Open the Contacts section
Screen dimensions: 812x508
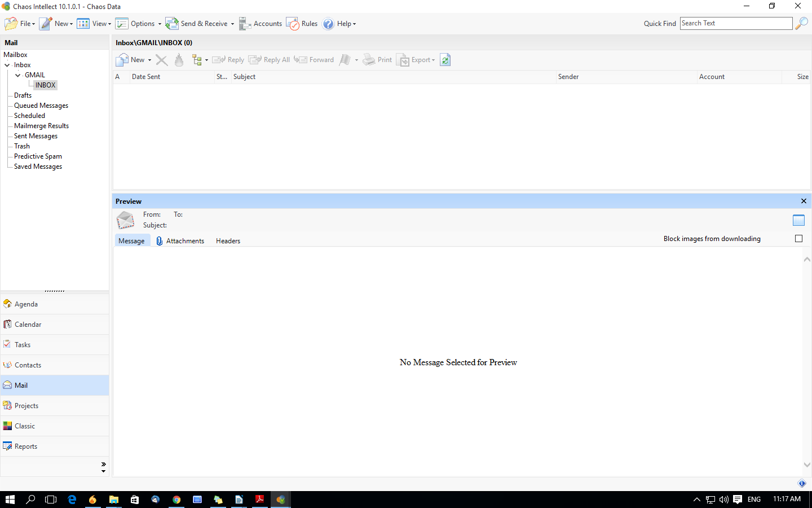click(x=55, y=365)
